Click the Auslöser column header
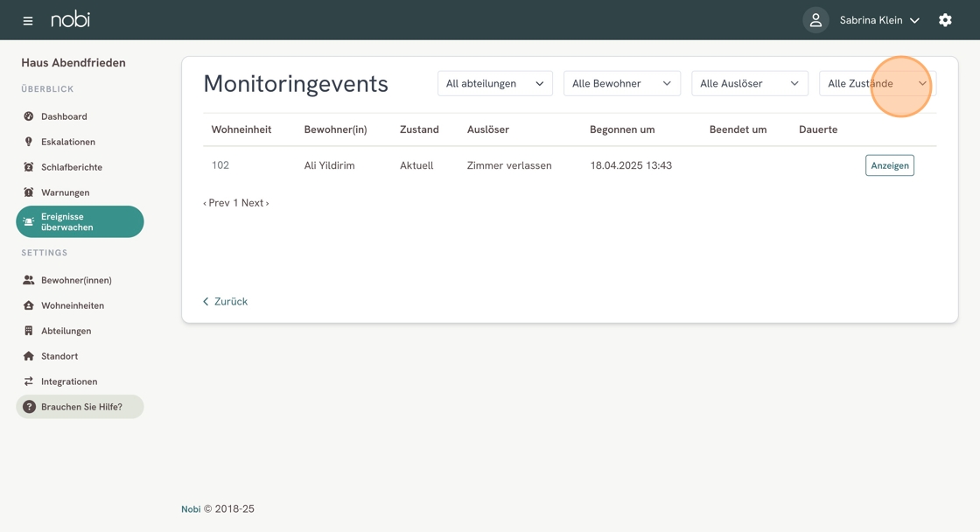980x532 pixels. click(488, 129)
